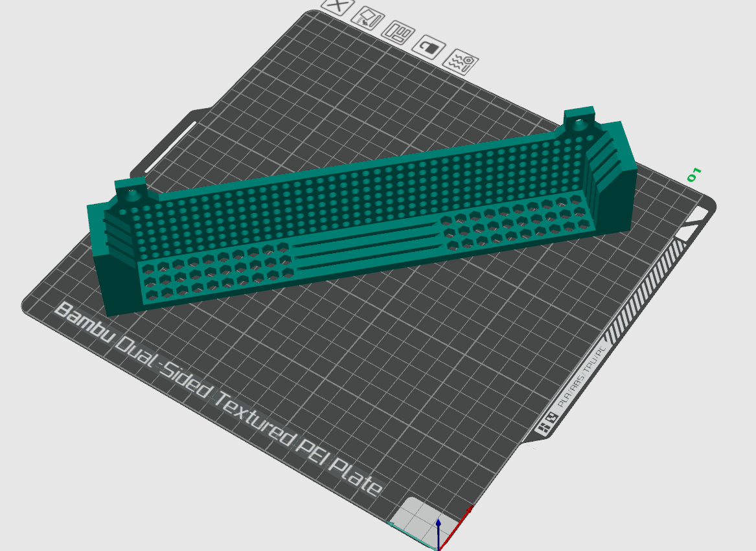
Task: Click the edit icon to open plate name field
Action: point(369,18)
